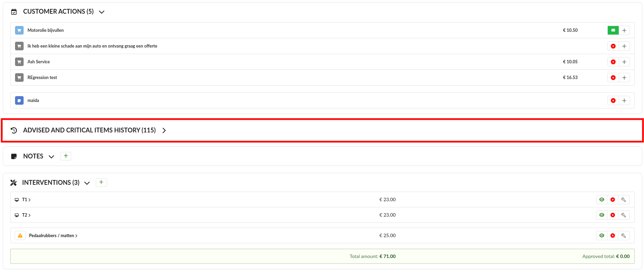644x271 pixels.
Task: Open Pedaalrubbers / matten intervention details
Action: [53, 236]
